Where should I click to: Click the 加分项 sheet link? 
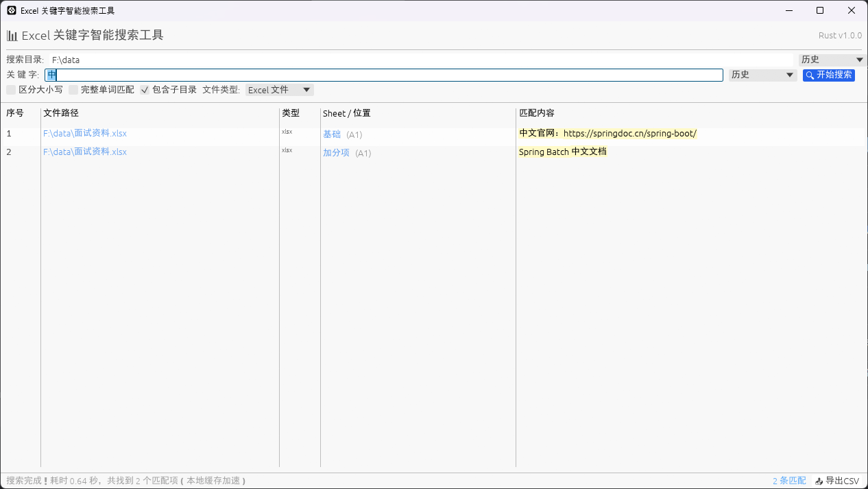(336, 153)
